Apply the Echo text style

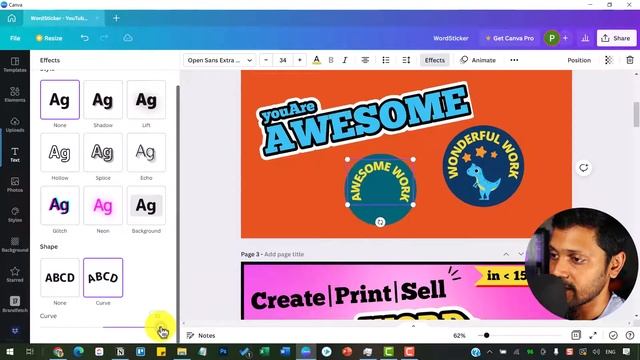[x=146, y=152]
